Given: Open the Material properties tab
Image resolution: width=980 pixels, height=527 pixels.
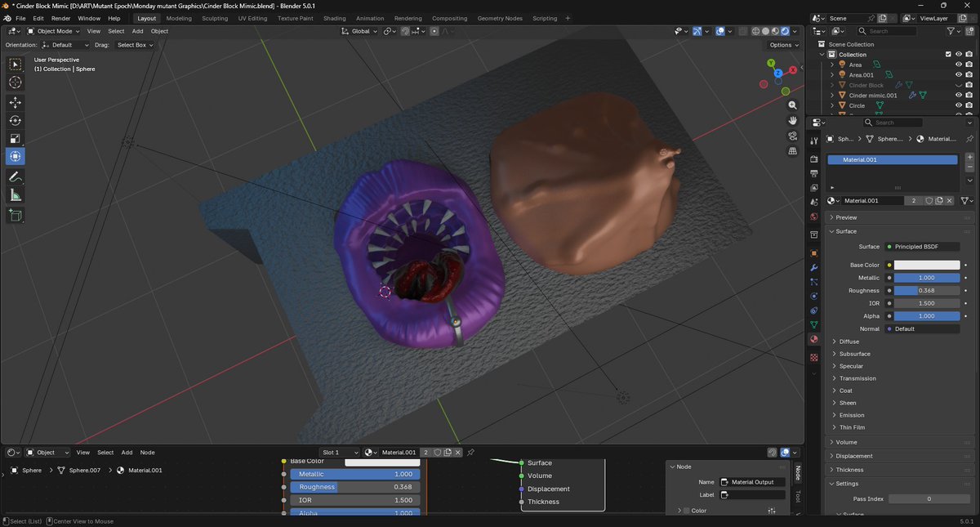Looking at the screenshot, I should pyautogui.click(x=813, y=339).
